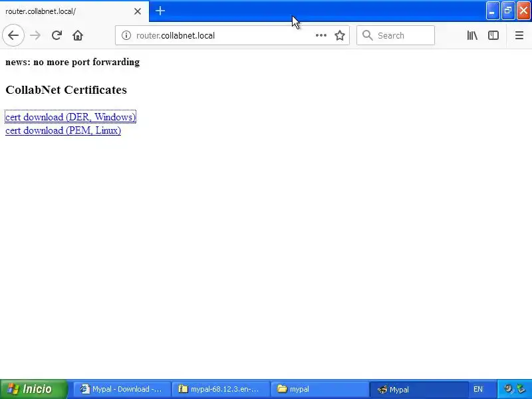Viewport: 532px width, 399px height.
Task: Select the Mypal browser taskbar button
Action: (419, 389)
